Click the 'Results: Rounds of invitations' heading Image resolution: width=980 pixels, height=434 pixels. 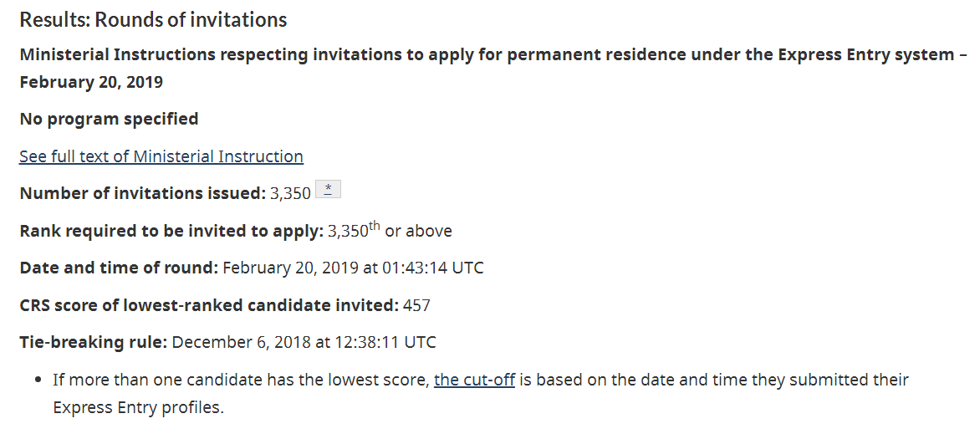pyautogui.click(x=153, y=20)
